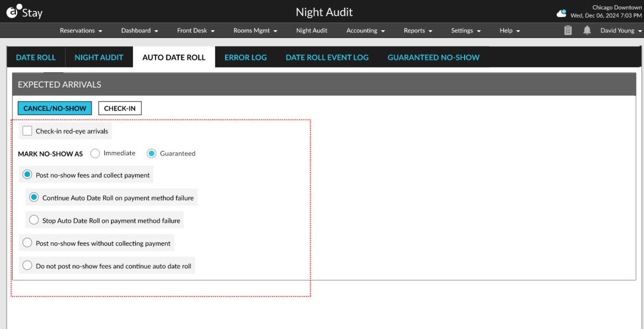Switch to the Error Log tab
The width and height of the screenshot is (644, 329).
(x=246, y=57)
